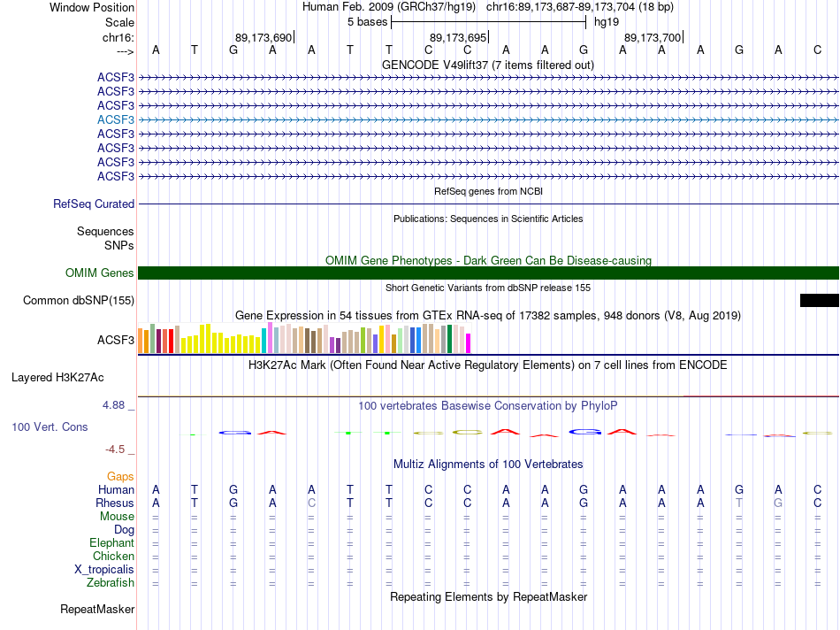Click the H3K27Ac Mark track title
This screenshot has height=630, width=840.
488,365
